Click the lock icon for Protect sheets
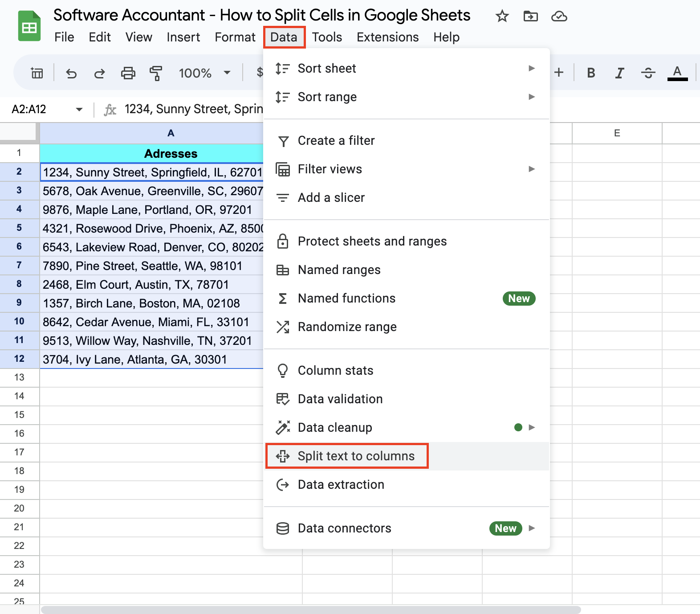The image size is (700, 614). (283, 241)
